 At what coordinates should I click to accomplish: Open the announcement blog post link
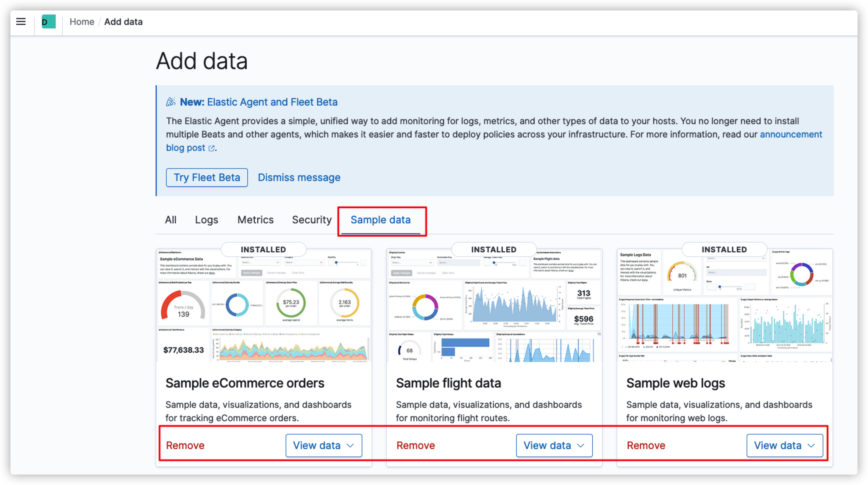(790, 134)
